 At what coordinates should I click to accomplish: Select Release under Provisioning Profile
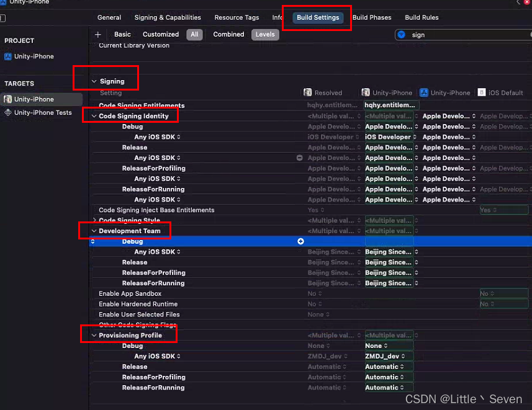(x=135, y=367)
